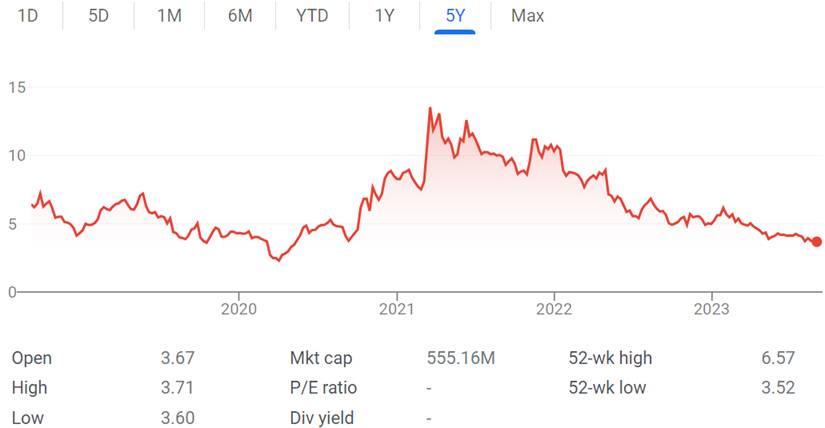Click the Div yield label

(x=321, y=418)
